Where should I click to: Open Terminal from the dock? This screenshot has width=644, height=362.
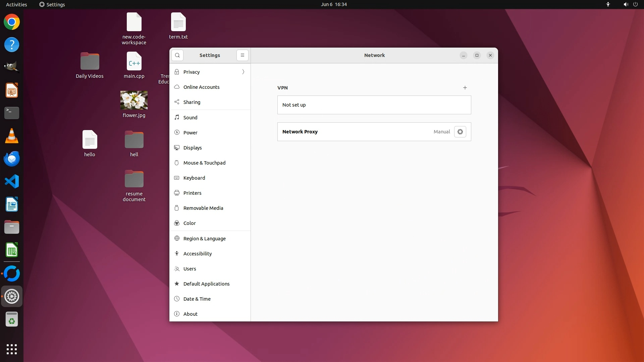click(x=12, y=113)
